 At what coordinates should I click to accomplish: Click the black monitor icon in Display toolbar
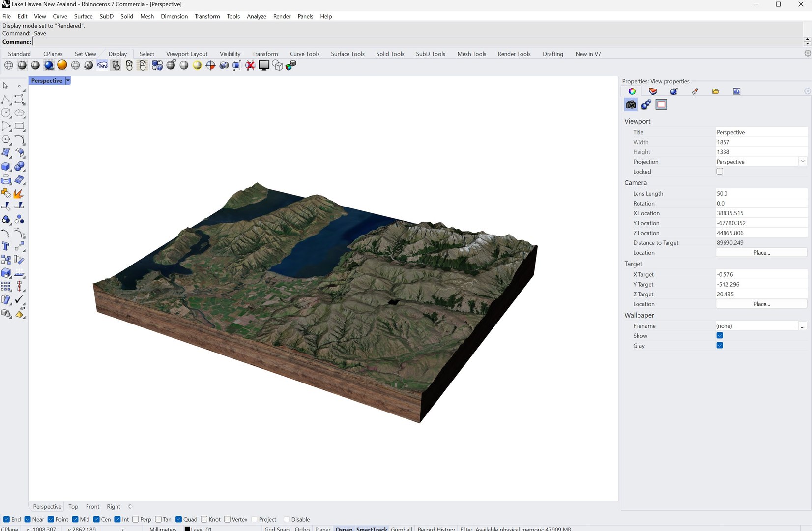tap(264, 65)
